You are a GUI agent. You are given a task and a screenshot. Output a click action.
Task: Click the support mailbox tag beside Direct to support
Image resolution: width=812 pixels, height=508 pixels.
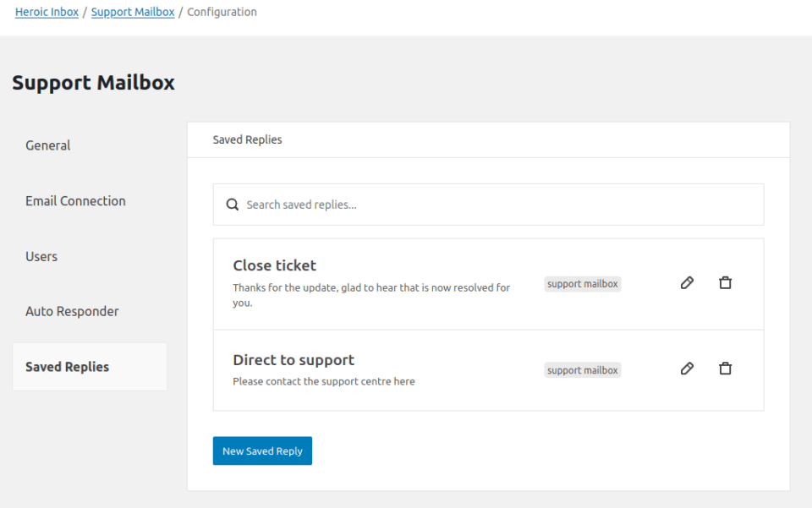tap(582, 369)
